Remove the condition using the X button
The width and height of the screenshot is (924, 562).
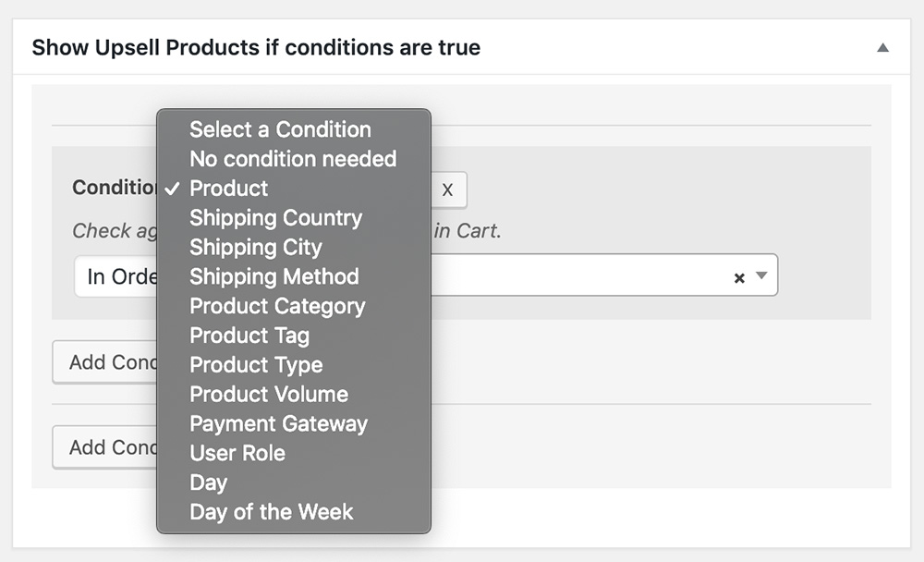click(448, 190)
